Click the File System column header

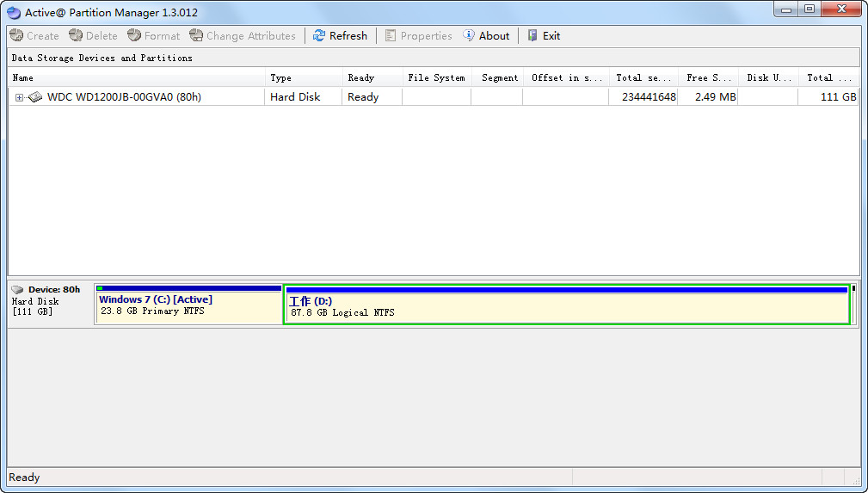coord(437,77)
